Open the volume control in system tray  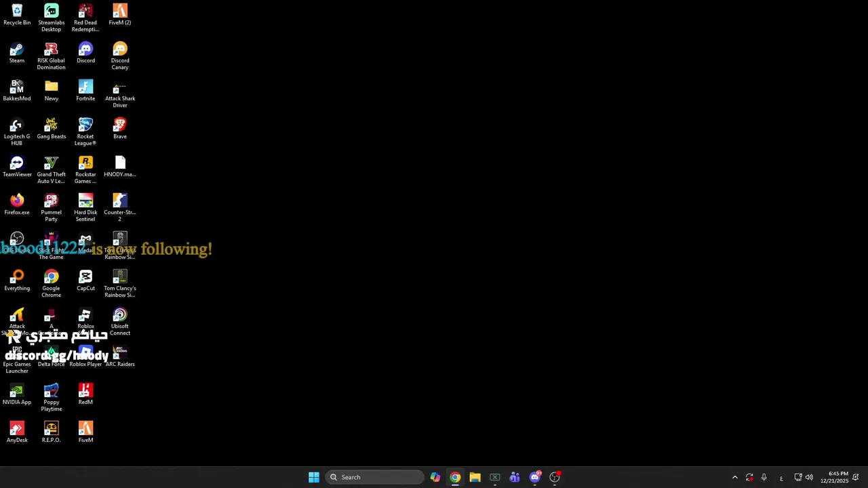tap(809, 477)
